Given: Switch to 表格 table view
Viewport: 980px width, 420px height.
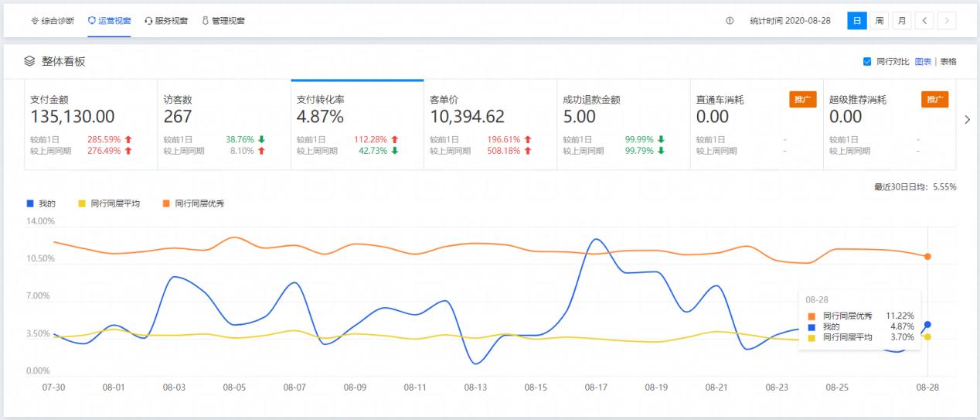Looking at the screenshot, I should [948, 61].
